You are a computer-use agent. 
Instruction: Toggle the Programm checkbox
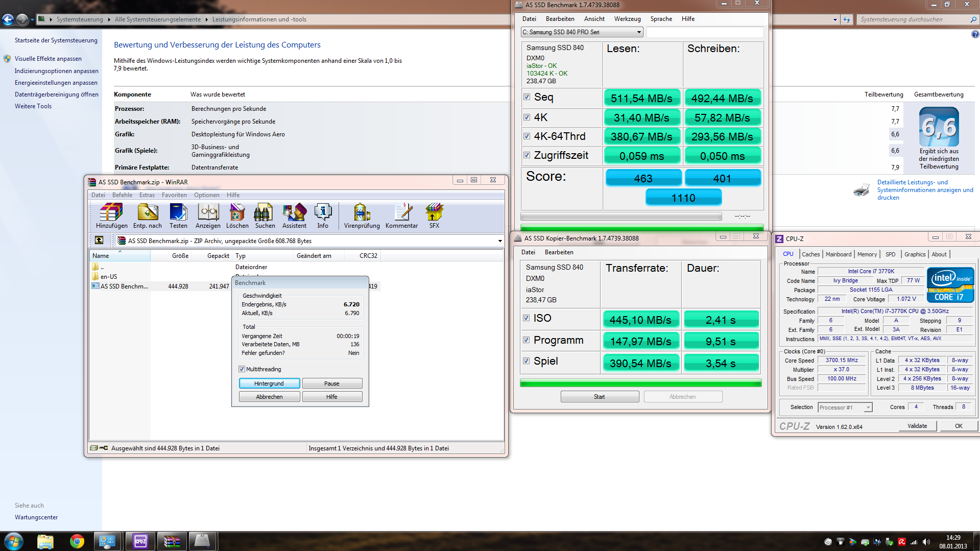(526, 340)
